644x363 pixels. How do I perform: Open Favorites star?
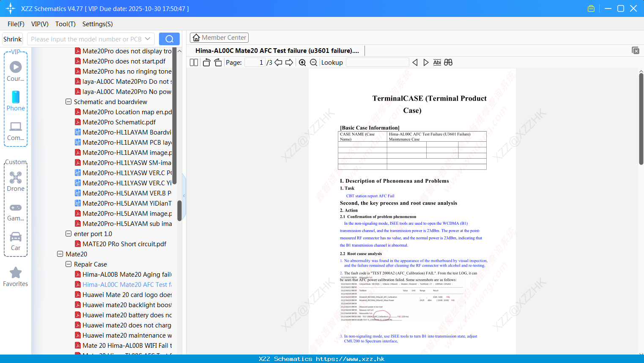(x=16, y=277)
